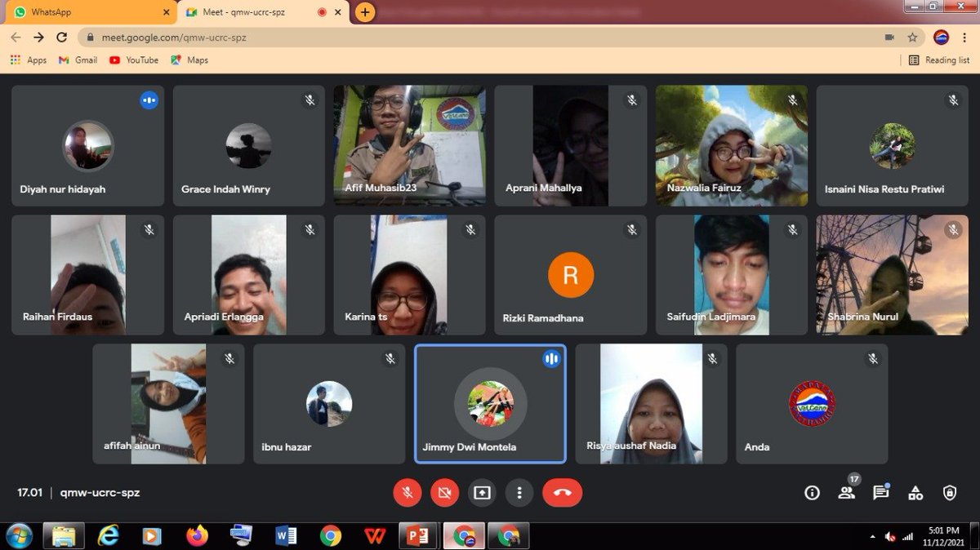980x550 pixels.
Task: Open the Chrome three-dot menu
Action: 964,38
